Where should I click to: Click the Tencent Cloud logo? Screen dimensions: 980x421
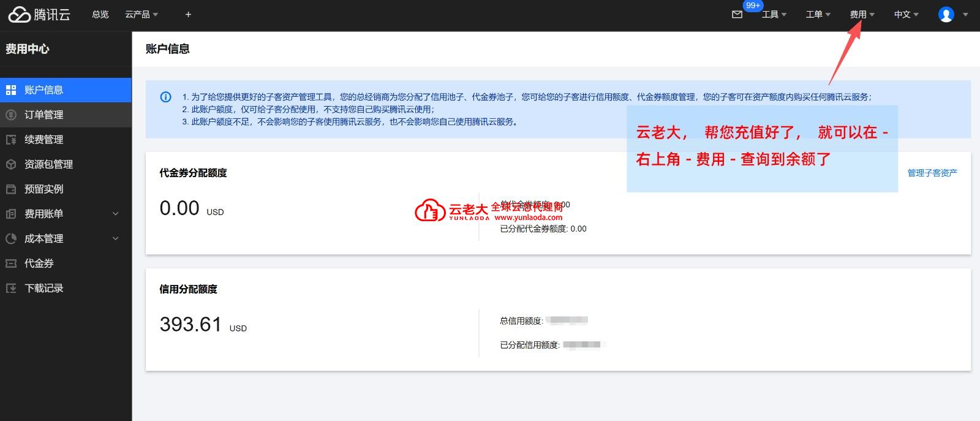pos(39,14)
